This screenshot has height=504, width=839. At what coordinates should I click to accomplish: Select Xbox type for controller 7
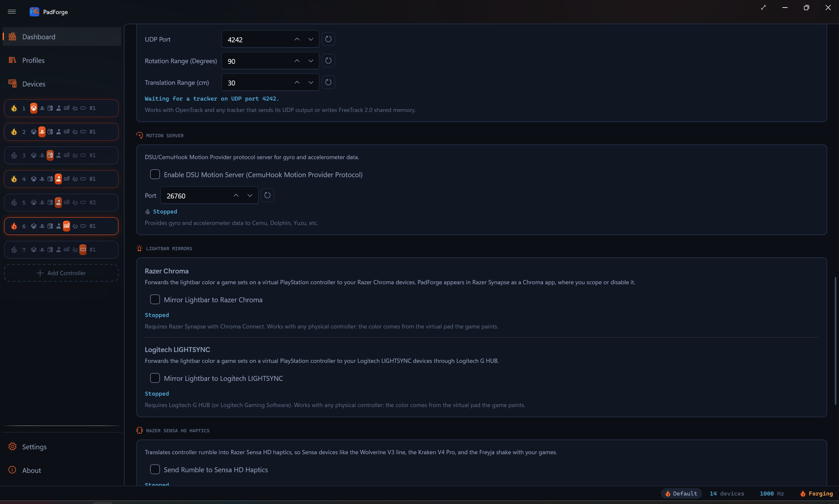(34, 250)
